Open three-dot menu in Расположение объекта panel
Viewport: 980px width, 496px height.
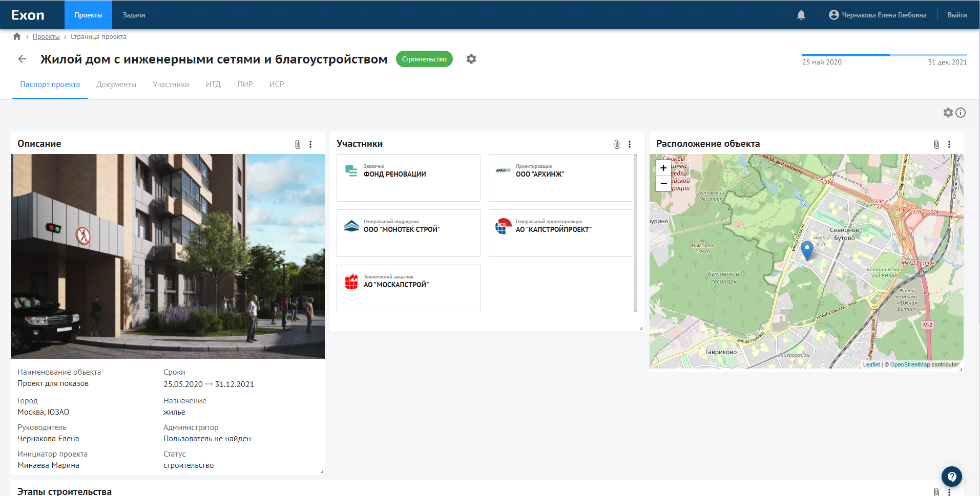949,144
